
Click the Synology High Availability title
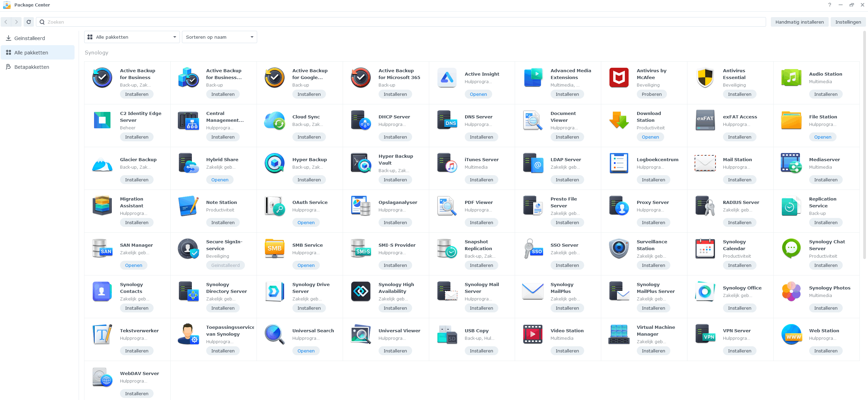396,288
